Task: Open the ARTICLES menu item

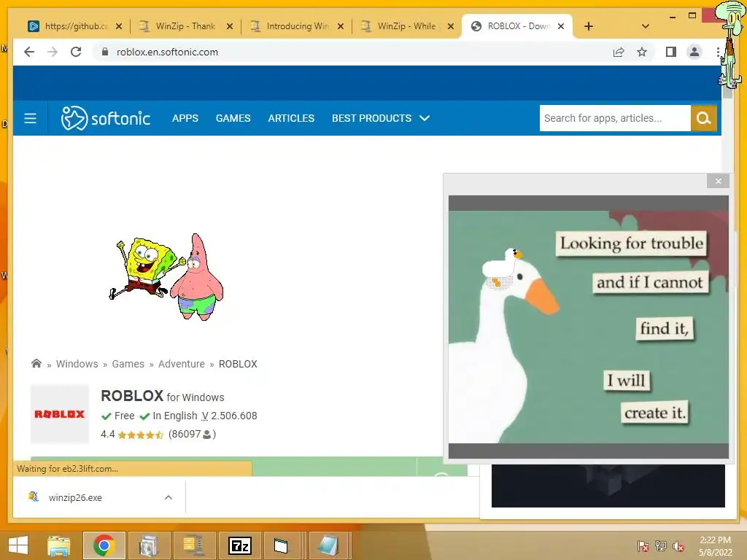Action: 291,118
